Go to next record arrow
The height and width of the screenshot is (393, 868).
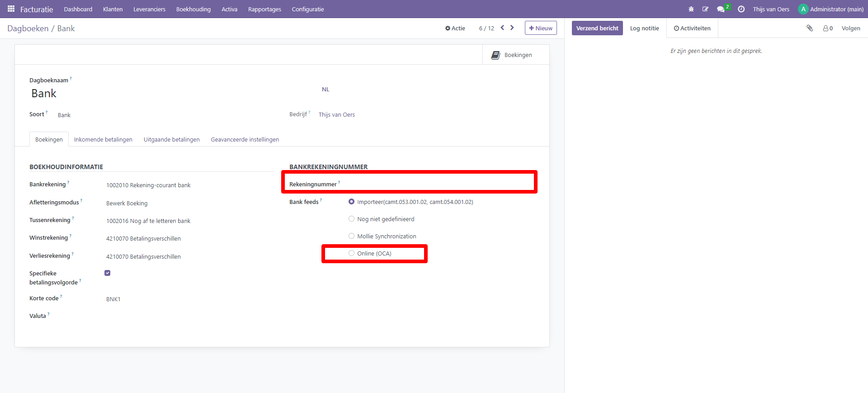[512, 28]
